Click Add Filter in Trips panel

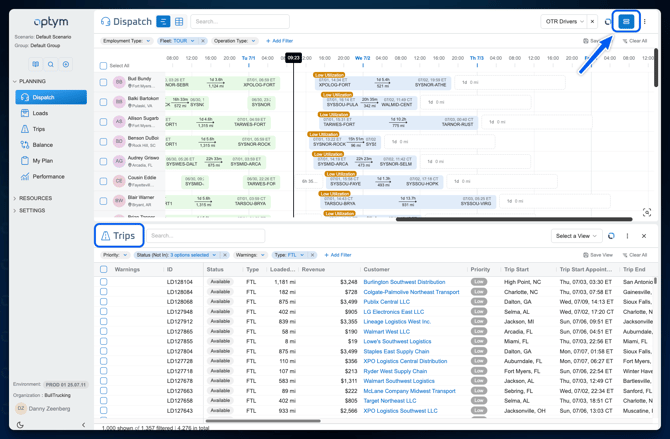tap(338, 255)
